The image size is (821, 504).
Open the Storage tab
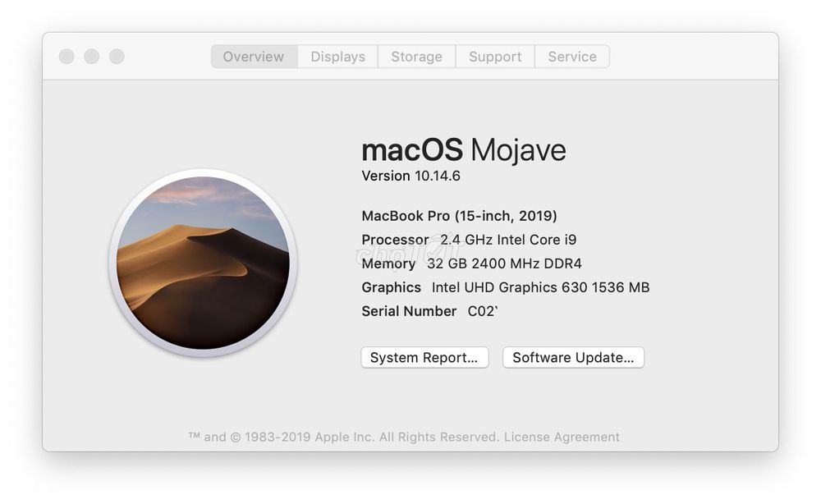[416, 57]
